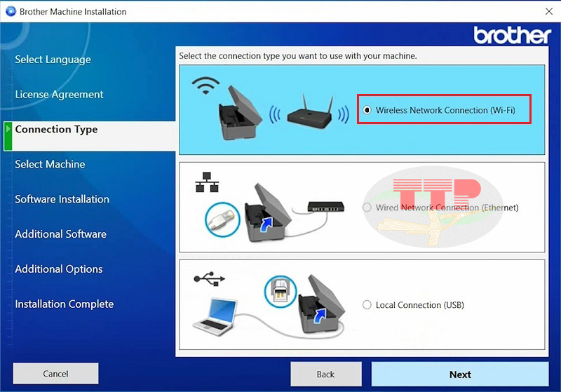Image resolution: width=561 pixels, height=392 pixels.
Task: Go Back to previous step
Action: pyautogui.click(x=326, y=374)
